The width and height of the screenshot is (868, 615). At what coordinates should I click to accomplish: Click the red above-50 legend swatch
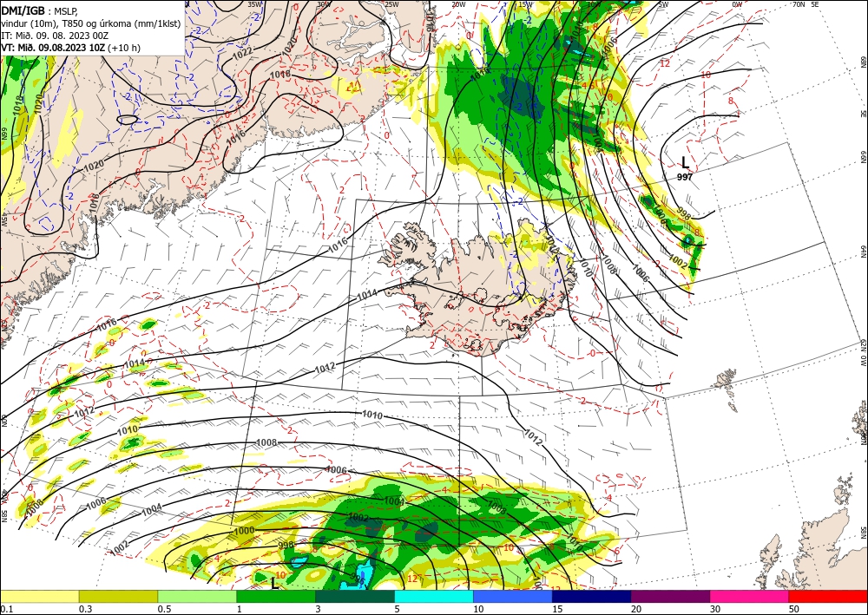coord(828,596)
